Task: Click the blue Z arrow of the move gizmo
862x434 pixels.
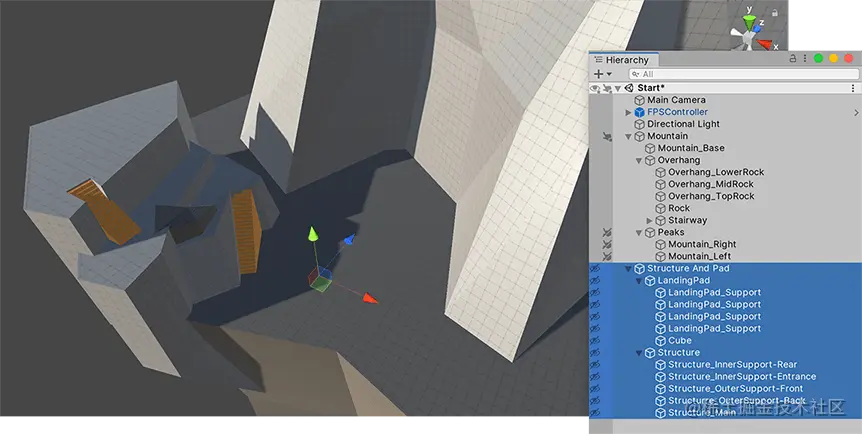Action: pyautogui.click(x=349, y=239)
